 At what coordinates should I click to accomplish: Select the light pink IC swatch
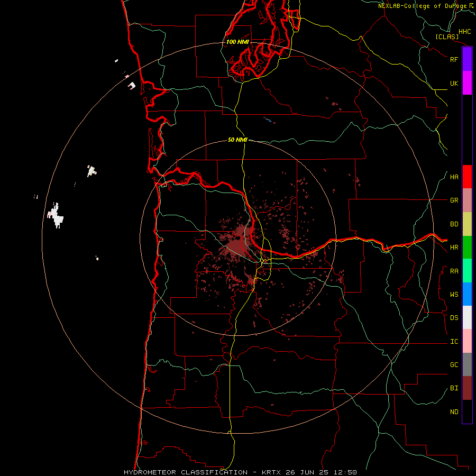click(x=467, y=341)
